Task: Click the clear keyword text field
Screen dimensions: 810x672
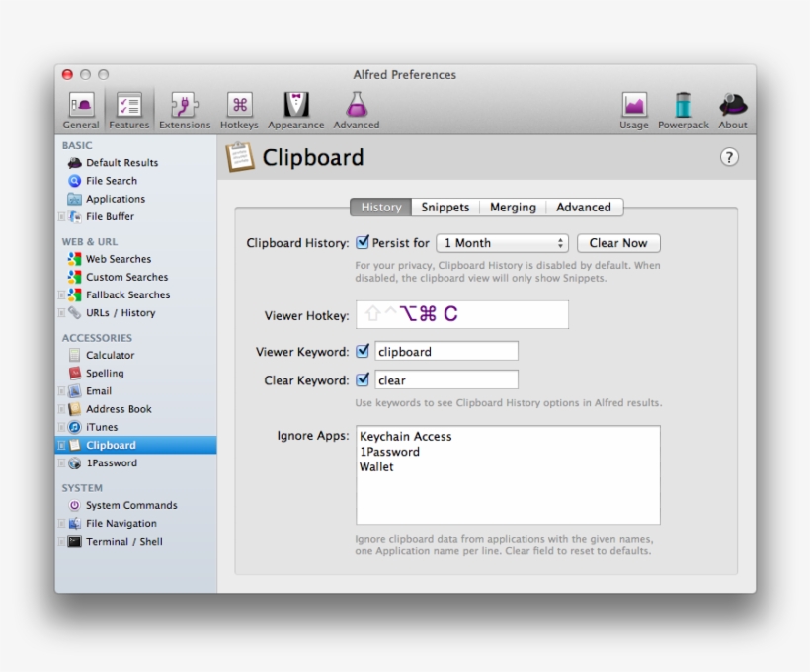Action: coord(446,379)
